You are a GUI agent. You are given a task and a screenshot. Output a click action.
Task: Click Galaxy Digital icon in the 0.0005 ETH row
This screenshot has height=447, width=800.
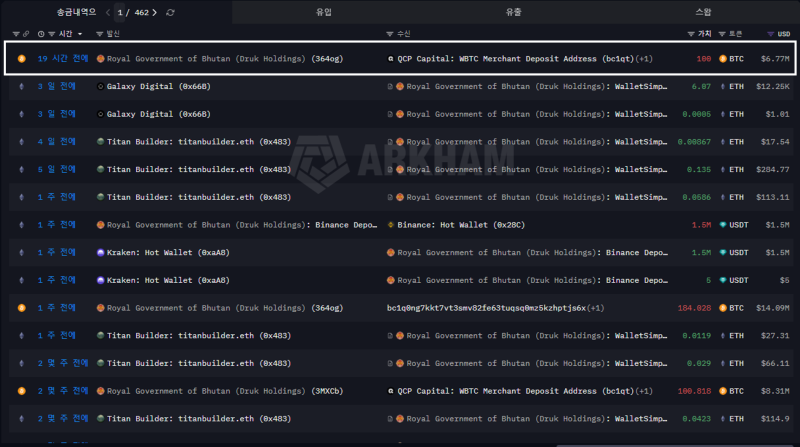click(101, 114)
